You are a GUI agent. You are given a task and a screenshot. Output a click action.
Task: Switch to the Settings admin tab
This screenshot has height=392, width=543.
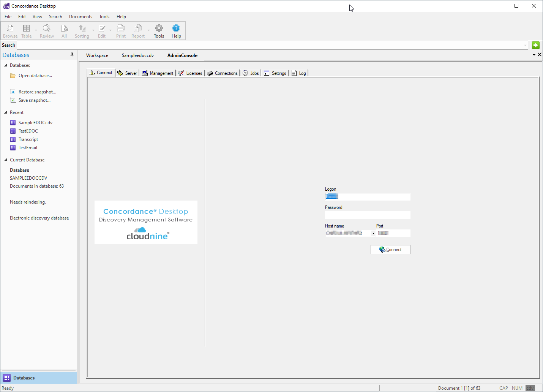coord(275,73)
